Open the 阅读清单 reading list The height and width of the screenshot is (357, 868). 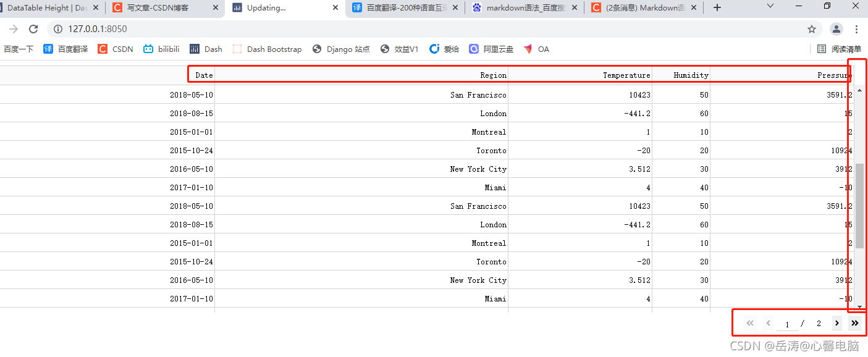839,49
